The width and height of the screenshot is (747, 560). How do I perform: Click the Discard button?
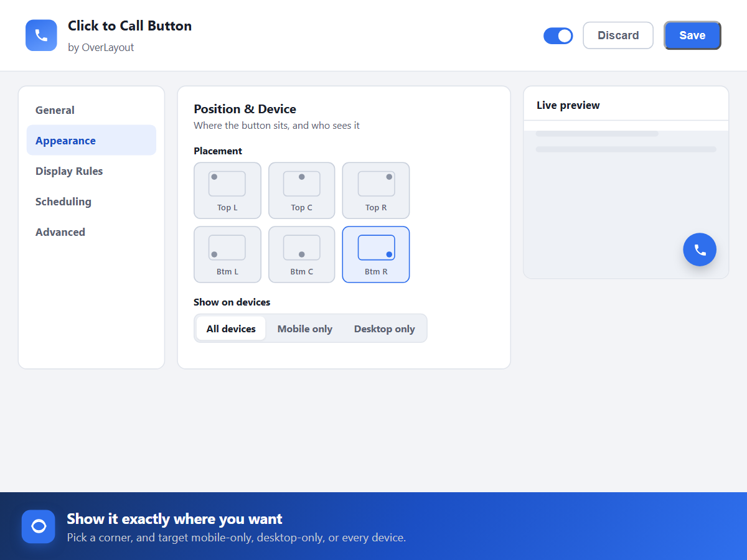(x=618, y=35)
